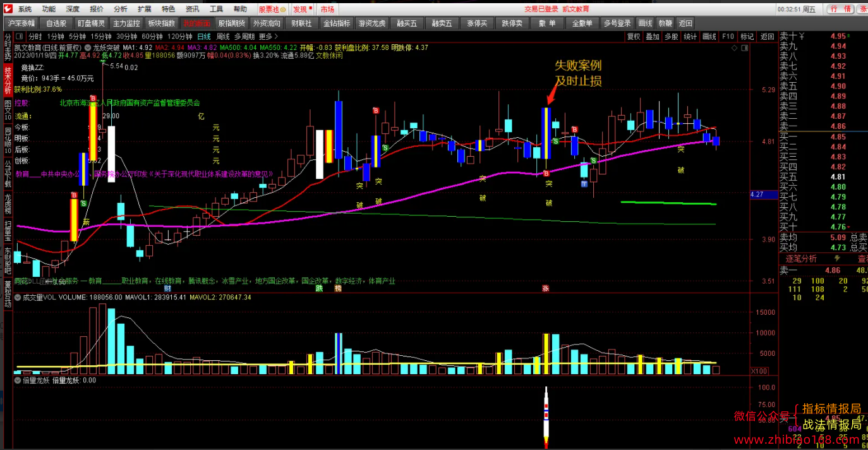This screenshot has width=868, height=450.
Task: Open the 自选股 list
Action: [56, 23]
